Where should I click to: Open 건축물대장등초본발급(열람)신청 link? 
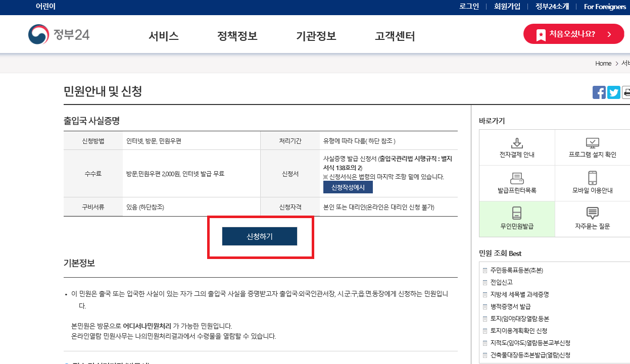(x=530, y=355)
